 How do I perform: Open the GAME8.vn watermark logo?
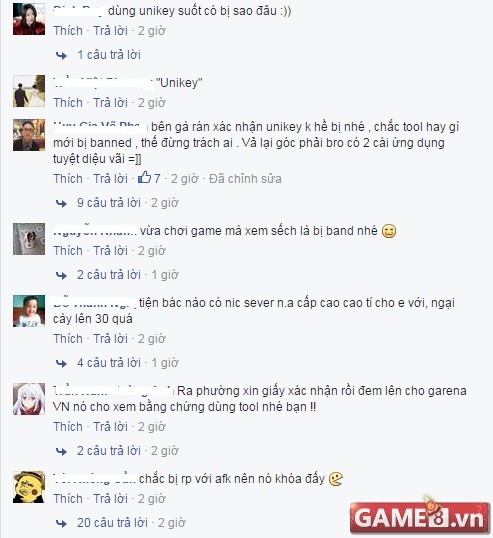420,517
